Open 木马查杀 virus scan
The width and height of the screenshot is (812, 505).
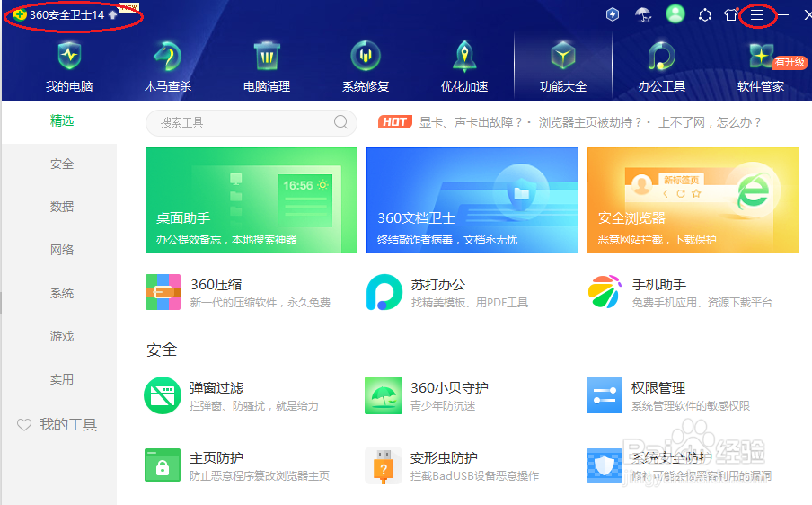coord(167,67)
